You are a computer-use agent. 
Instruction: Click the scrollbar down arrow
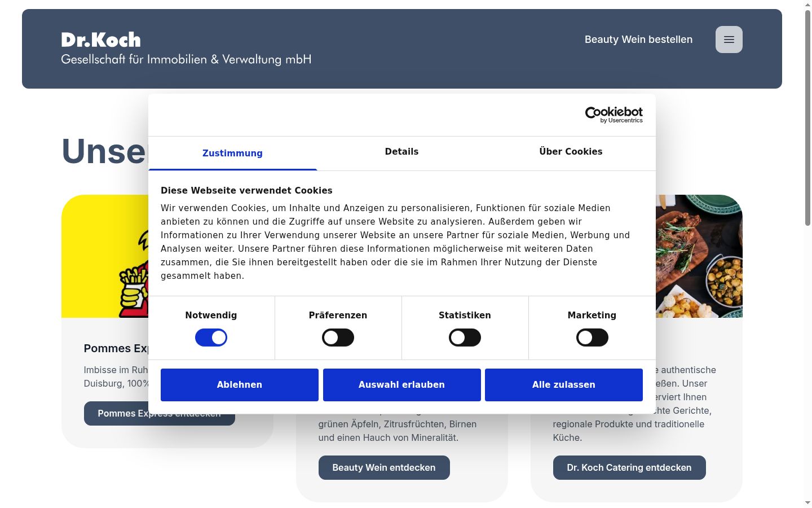tap(807, 502)
